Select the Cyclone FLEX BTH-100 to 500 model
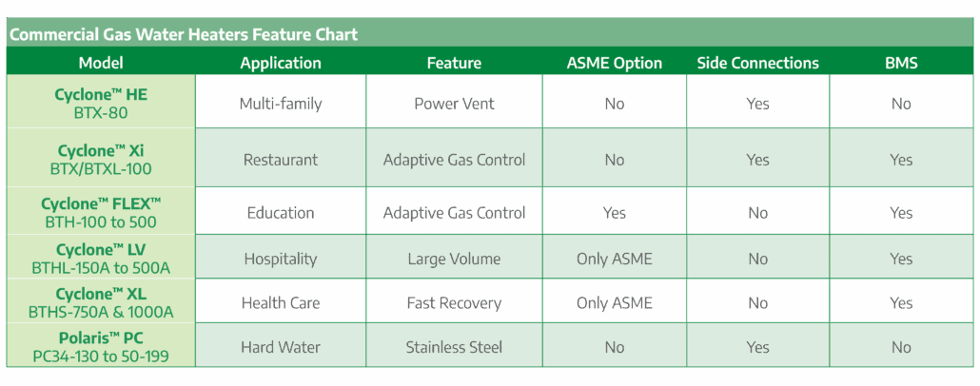This screenshot has width=980, height=386. tap(102, 212)
